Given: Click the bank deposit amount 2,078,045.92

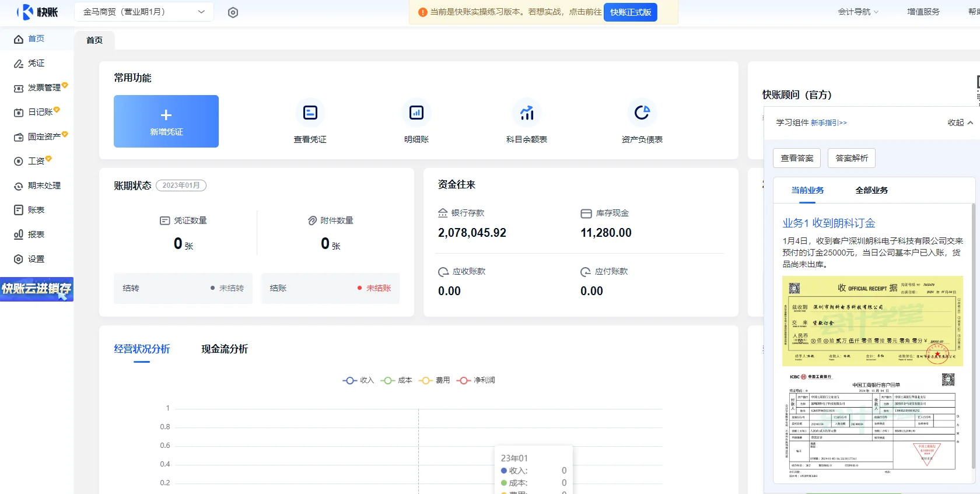Looking at the screenshot, I should (472, 233).
